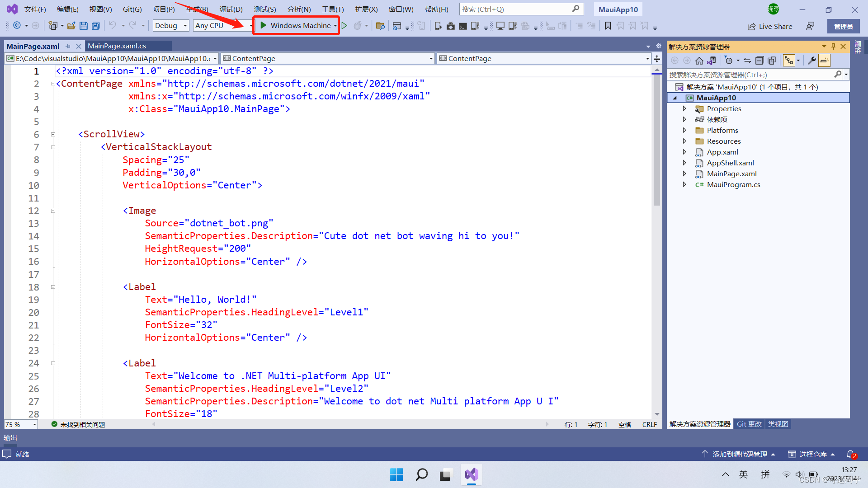Toggle the pin on MainPage.xaml tab
This screenshot has width=868, height=488.
pyautogui.click(x=68, y=46)
